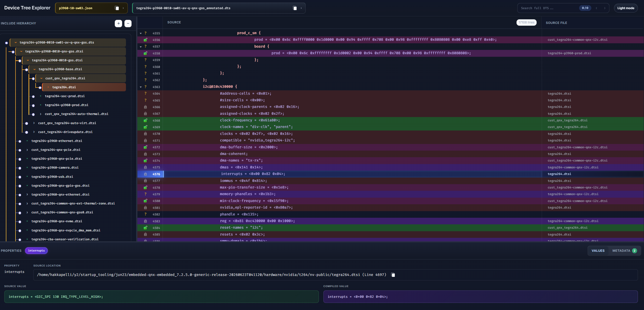This screenshot has width=644, height=310.
Task: Select tegra264-p3960-usb.dtsi in the hierarchy
Action: (52, 177)
